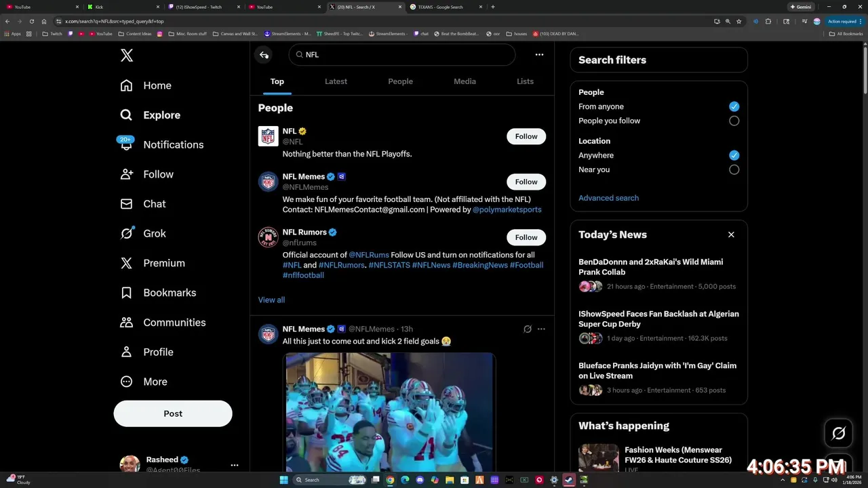Open the @polymarketsports link
The image size is (868, 488).
507,209
